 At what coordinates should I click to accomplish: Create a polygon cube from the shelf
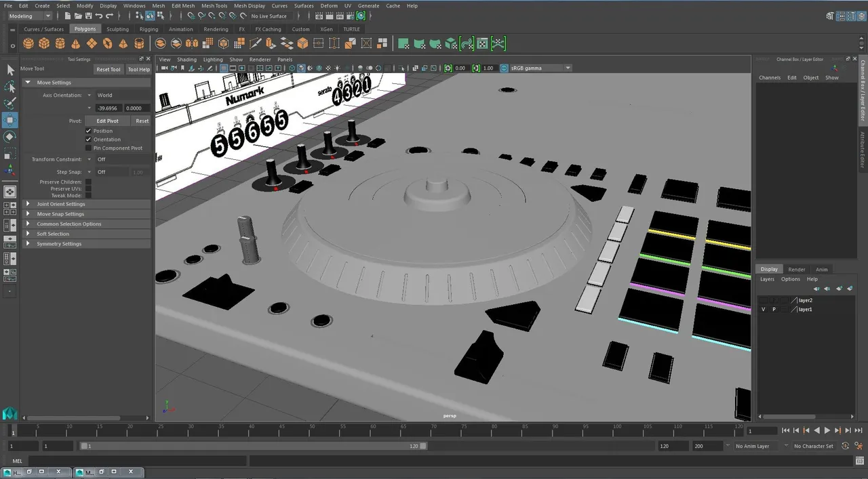(44, 43)
